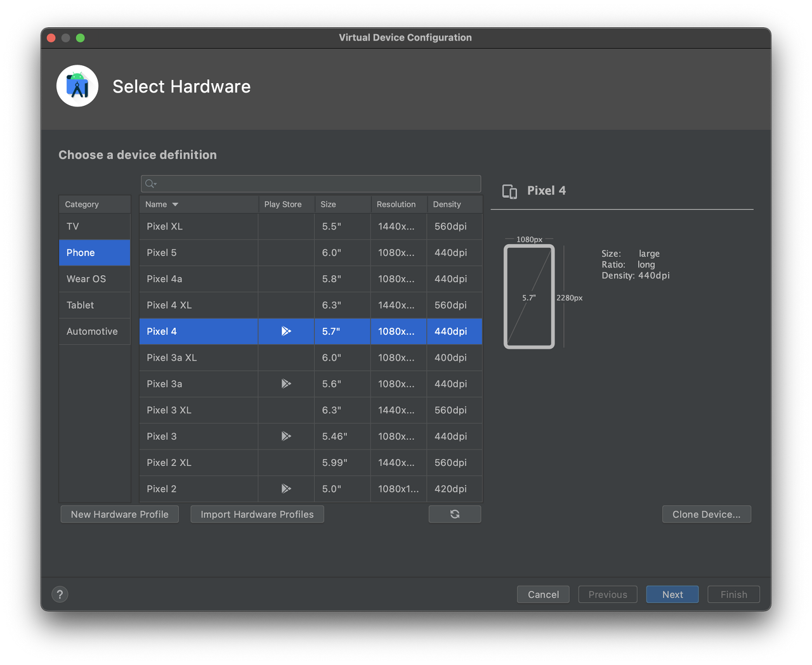Click Import Hardware Profiles button
Viewport: 812px width, 665px height.
coord(257,514)
